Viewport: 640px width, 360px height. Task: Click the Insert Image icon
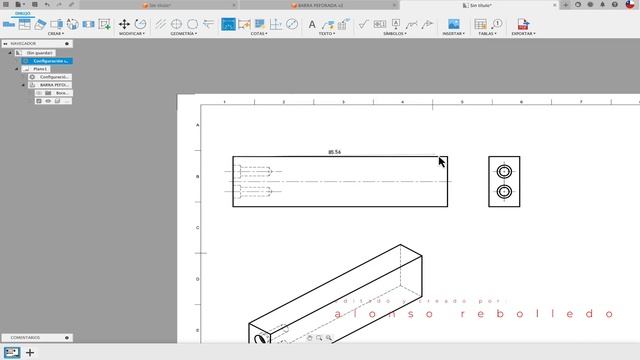tap(453, 24)
